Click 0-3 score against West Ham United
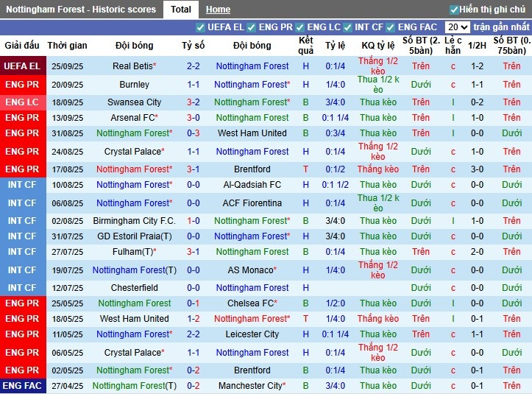Viewport: 532px width, 394px height. pos(193,133)
